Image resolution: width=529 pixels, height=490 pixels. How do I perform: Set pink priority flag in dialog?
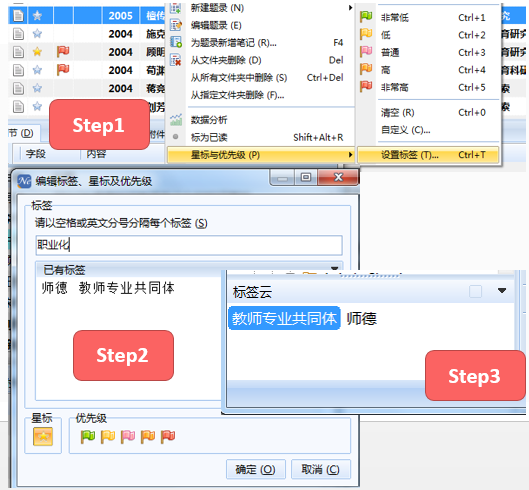pos(128,436)
